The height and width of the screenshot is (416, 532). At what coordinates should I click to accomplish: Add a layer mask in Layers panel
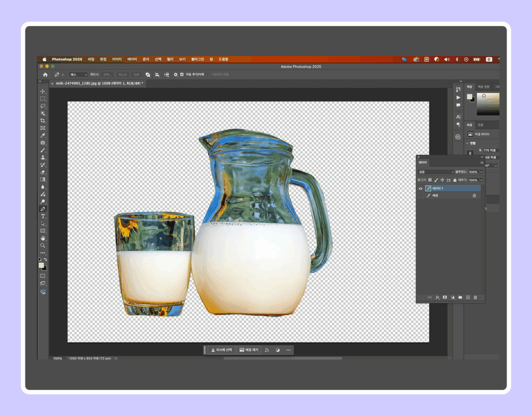pyautogui.click(x=445, y=298)
